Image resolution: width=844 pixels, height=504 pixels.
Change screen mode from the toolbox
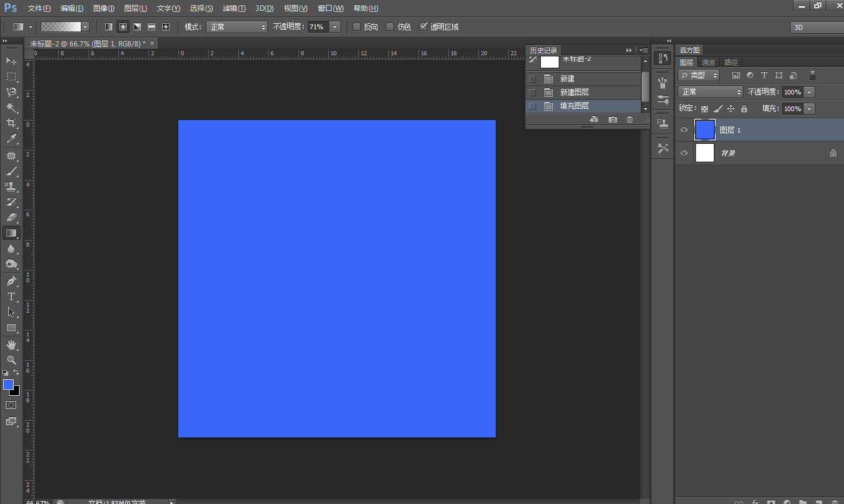(x=11, y=421)
